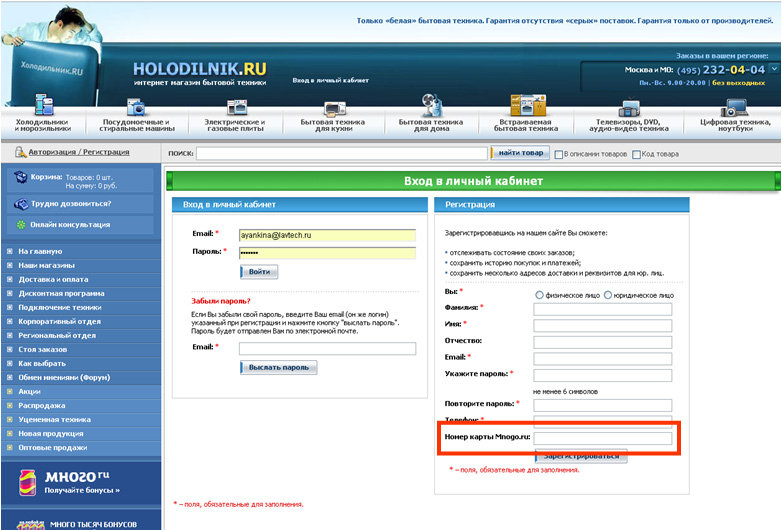The width and height of the screenshot is (782, 530).
Task: Click the 'найти товар' search button
Action: (x=521, y=153)
